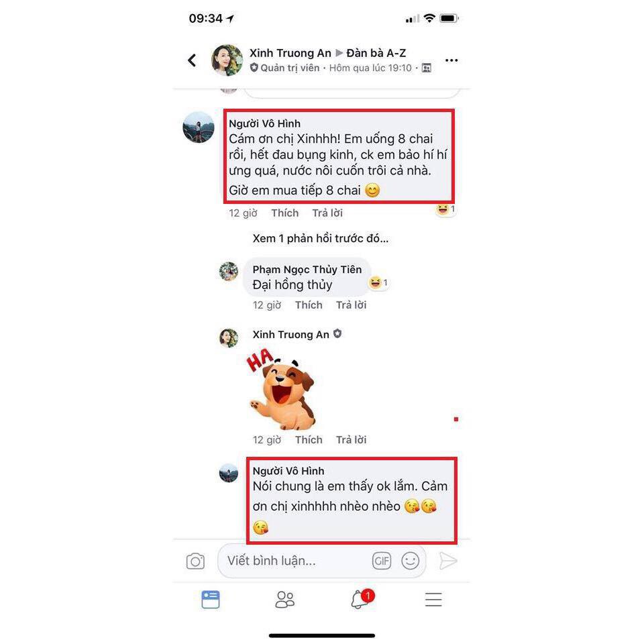Tap the back arrow in the post header
Image resolution: width=644 pixels, height=644 pixels.
tap(192, 60)
